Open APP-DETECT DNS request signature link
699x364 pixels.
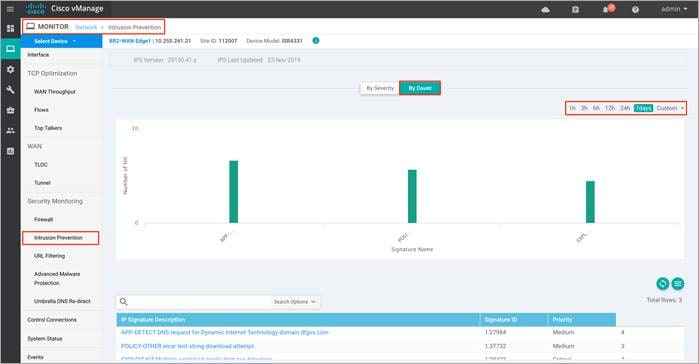[225, 332]
